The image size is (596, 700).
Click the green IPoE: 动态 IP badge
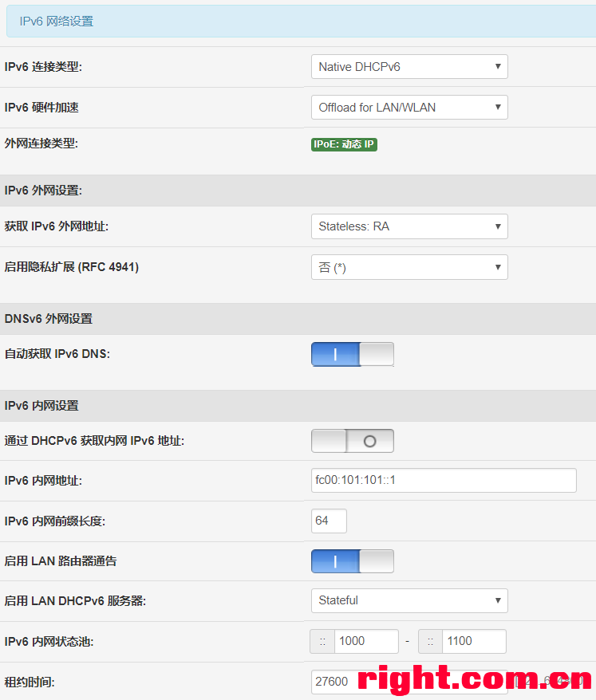(344, 144)
